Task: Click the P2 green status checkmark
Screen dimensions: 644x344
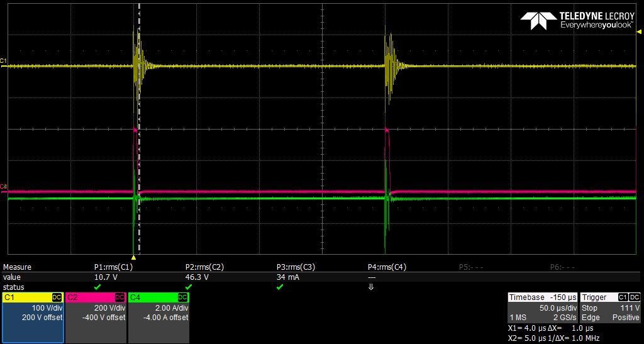Action: [189, 287]
